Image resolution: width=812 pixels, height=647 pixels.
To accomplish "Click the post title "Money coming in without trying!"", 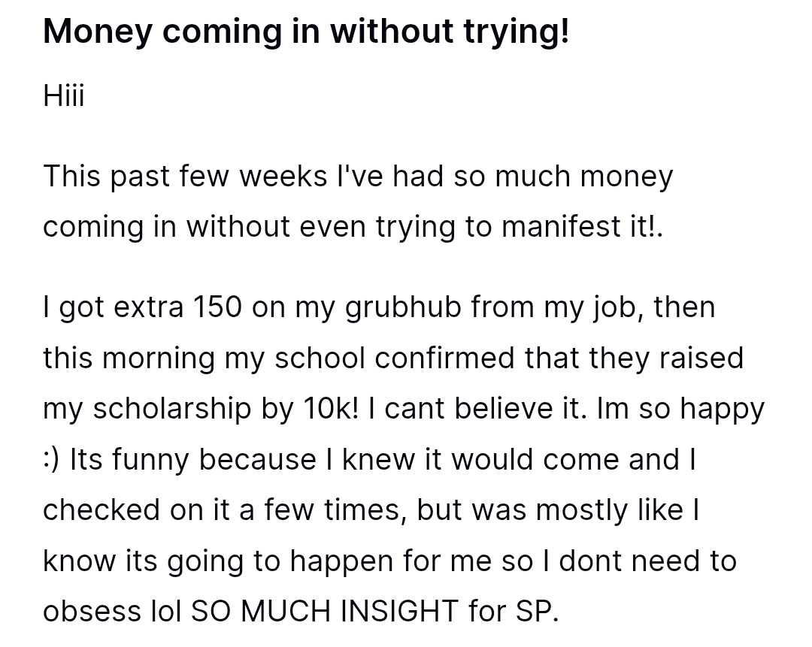I will click(306, 32).
